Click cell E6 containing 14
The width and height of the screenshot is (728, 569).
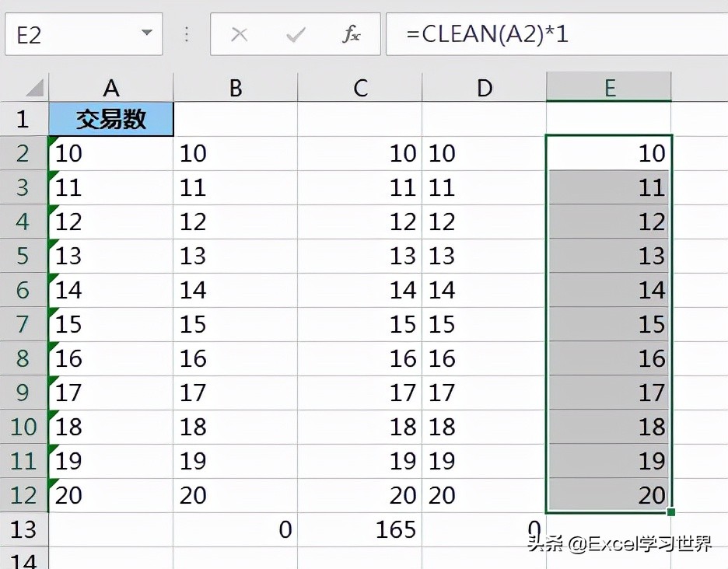point(609,290)
